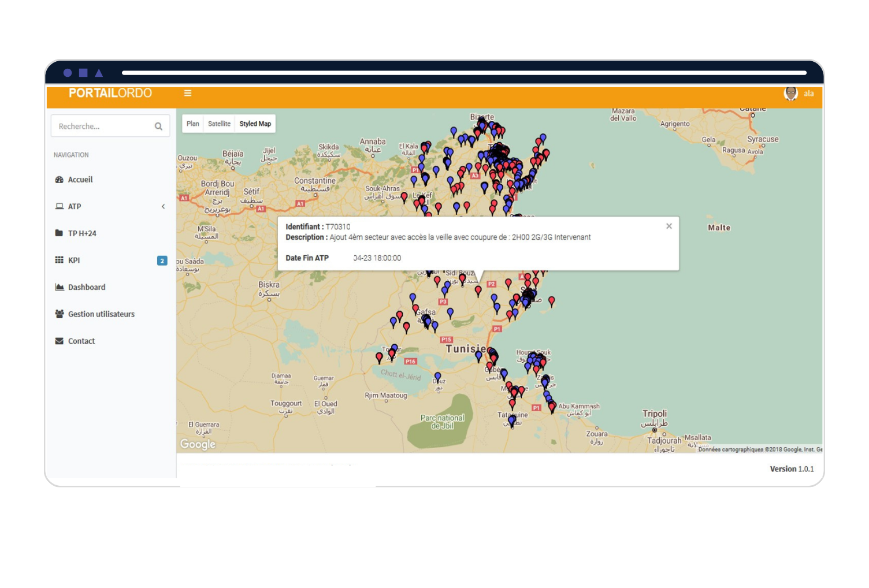Click the Version 1.0.1 footer text

pyautogui.click(x=792, y=469)
